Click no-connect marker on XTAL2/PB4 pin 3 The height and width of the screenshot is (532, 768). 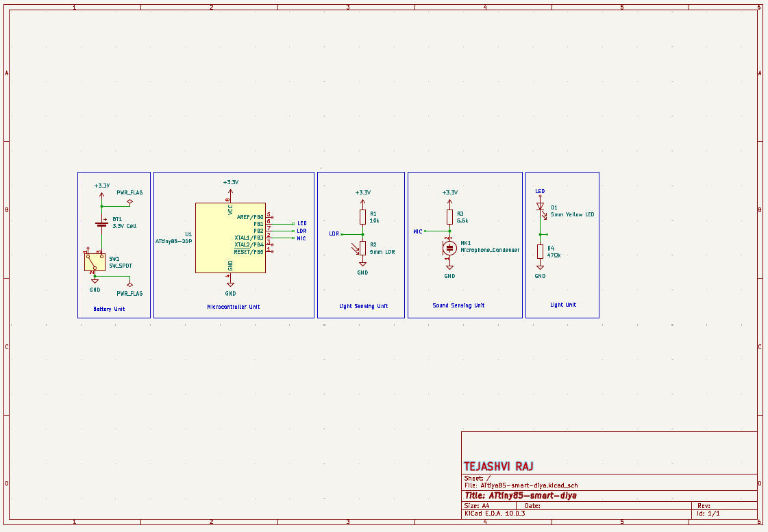pyautogui.click(x=272, y=244)
